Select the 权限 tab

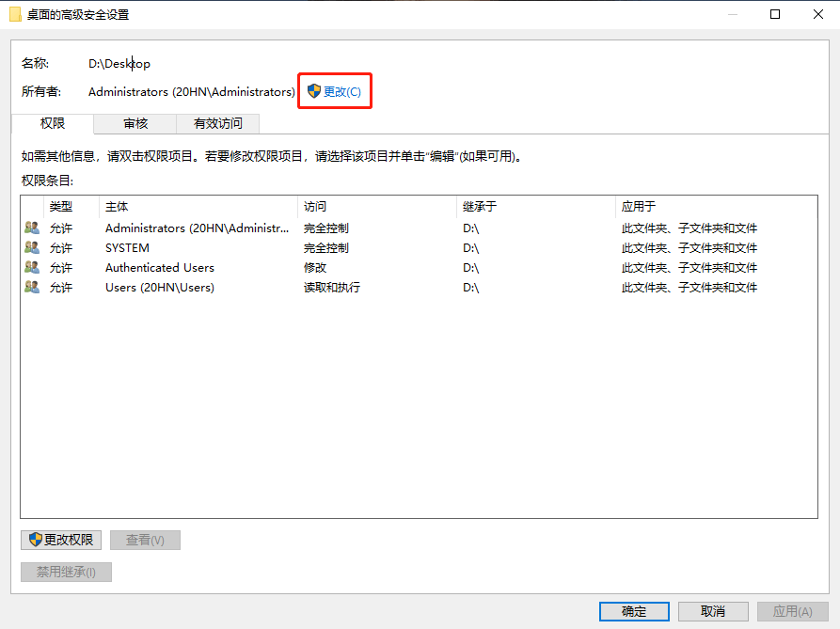pos(52,123)
